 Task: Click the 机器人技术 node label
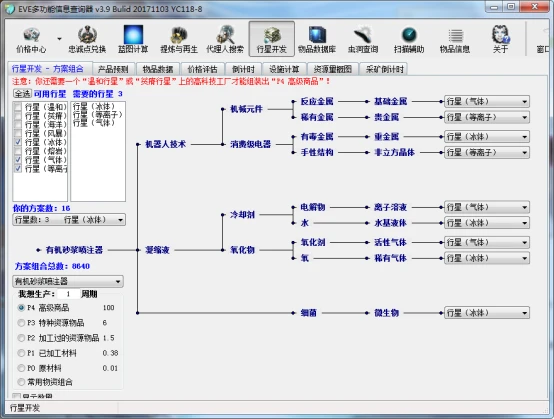165,144
